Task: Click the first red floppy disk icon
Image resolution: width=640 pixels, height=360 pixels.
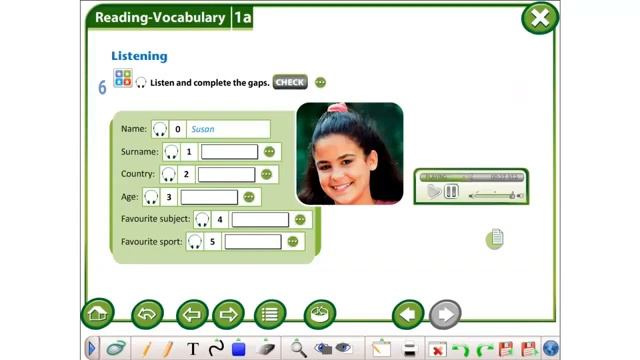Action: (x=506, y=349)
